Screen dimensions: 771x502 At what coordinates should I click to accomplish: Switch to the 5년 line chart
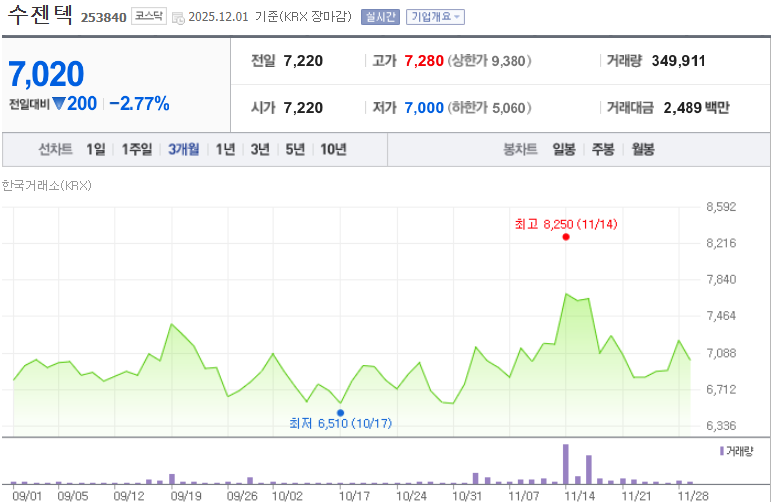[x=295, y=149]
